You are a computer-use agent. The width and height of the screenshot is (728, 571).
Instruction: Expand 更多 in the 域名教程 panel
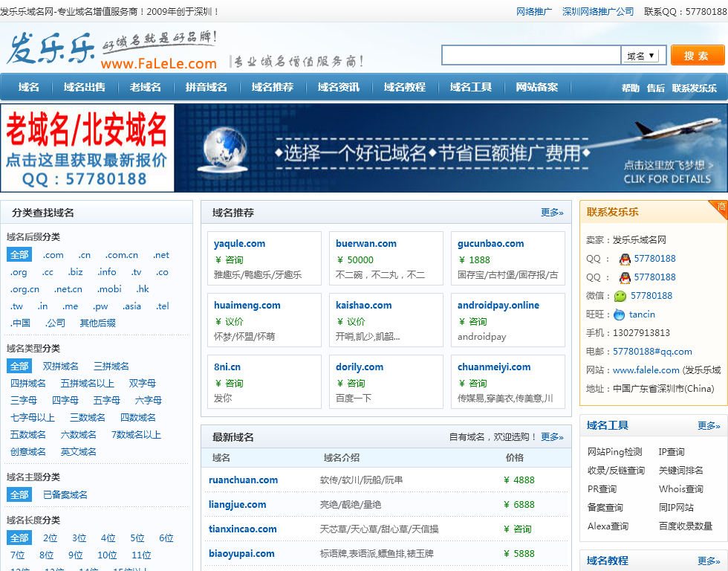coord(709,561)
